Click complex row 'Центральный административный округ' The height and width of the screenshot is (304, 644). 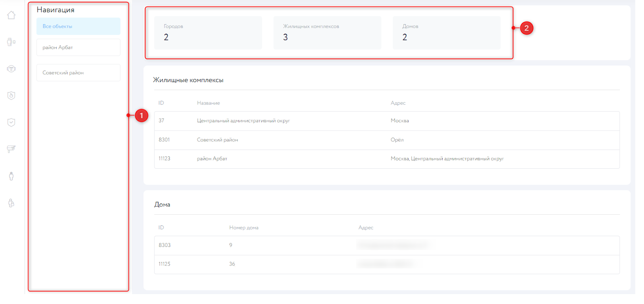[x=387, y=121]
